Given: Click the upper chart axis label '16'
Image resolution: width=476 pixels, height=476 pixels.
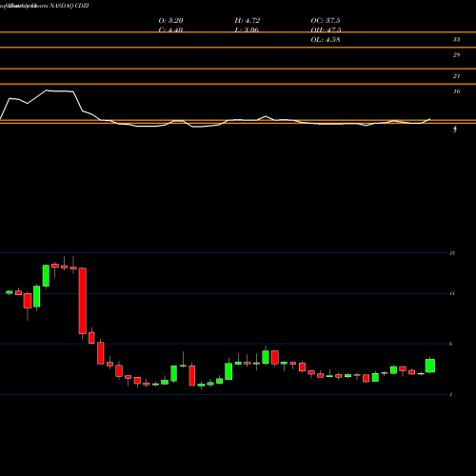Looking at the screenshot, I should click(456, 91).
